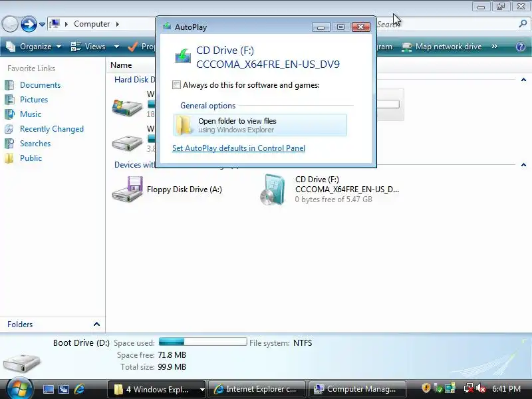Open Public favorite link
Viewport: 532px width, 399px height.
pyautogui.click(x=31, y=158)
